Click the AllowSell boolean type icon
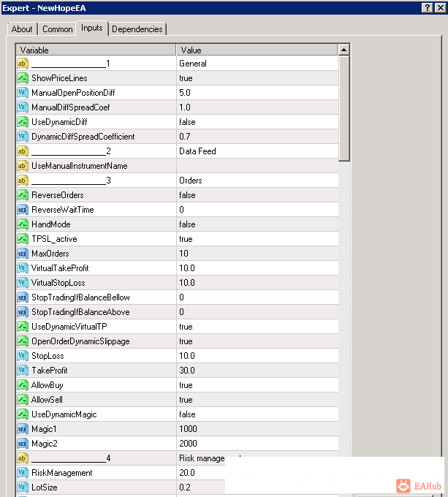 click(23, 399)
